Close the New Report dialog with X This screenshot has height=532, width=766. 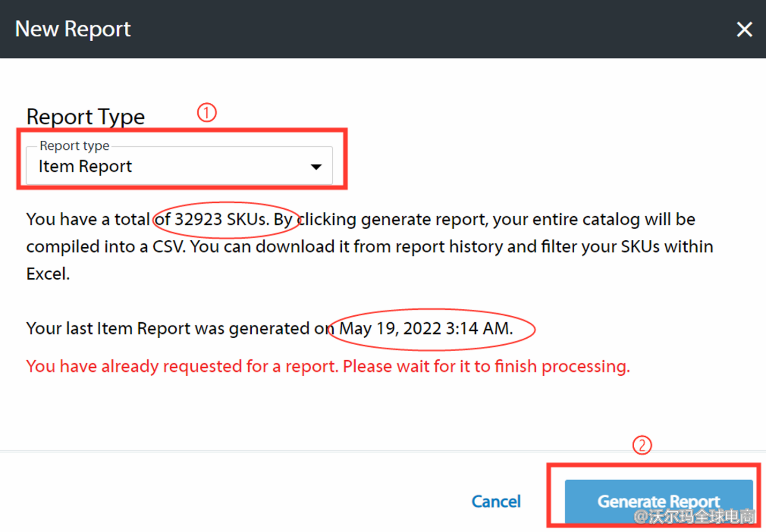744,29
